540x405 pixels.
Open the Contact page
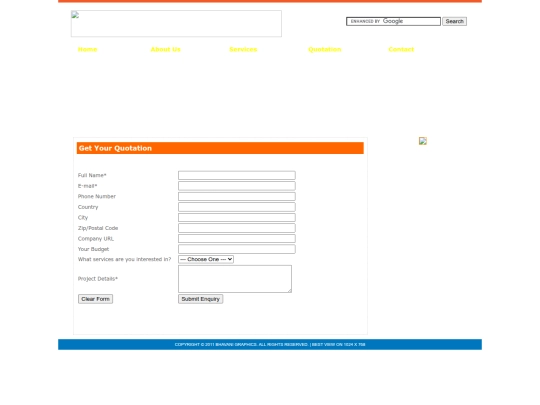coord(401,49)
